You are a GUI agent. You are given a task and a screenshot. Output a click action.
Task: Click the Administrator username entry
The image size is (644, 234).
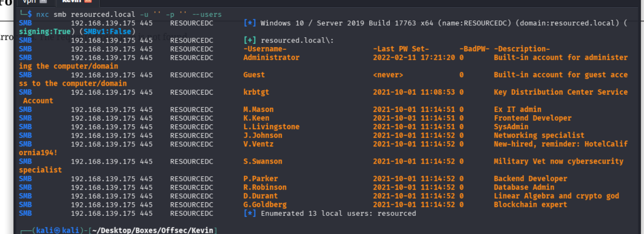271,57
